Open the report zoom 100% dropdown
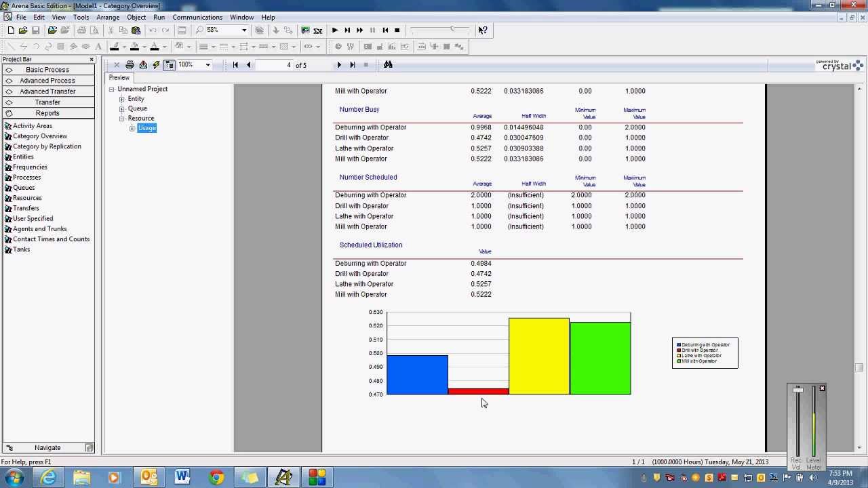This screenshot has width=868, height=488. (x=208, y=65)
